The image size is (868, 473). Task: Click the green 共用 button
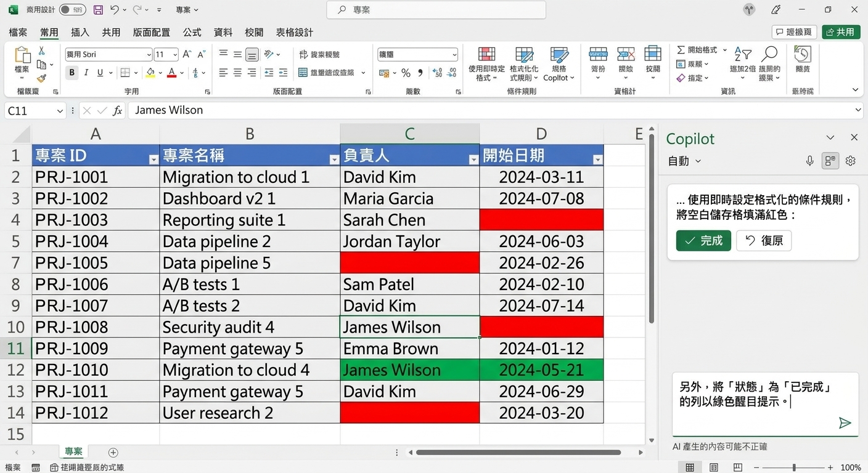(x=841, y=32)
